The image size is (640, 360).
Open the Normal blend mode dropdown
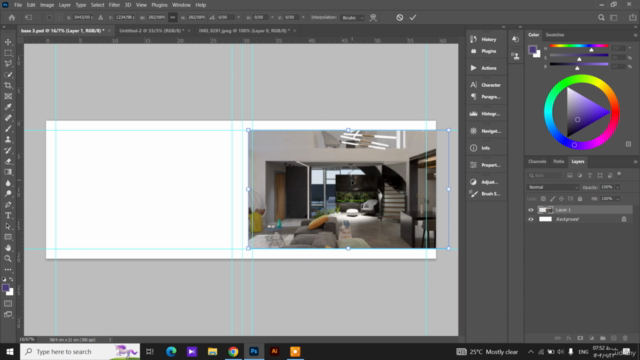553,187
